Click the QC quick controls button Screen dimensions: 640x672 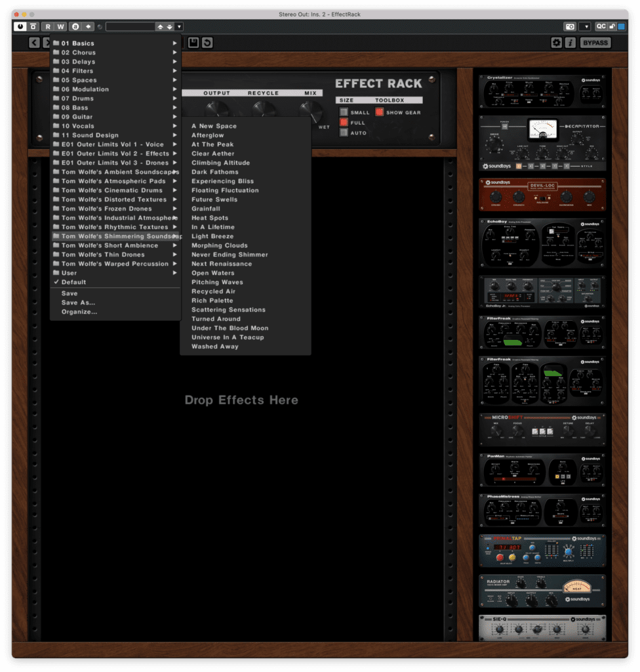coord(601,26)
